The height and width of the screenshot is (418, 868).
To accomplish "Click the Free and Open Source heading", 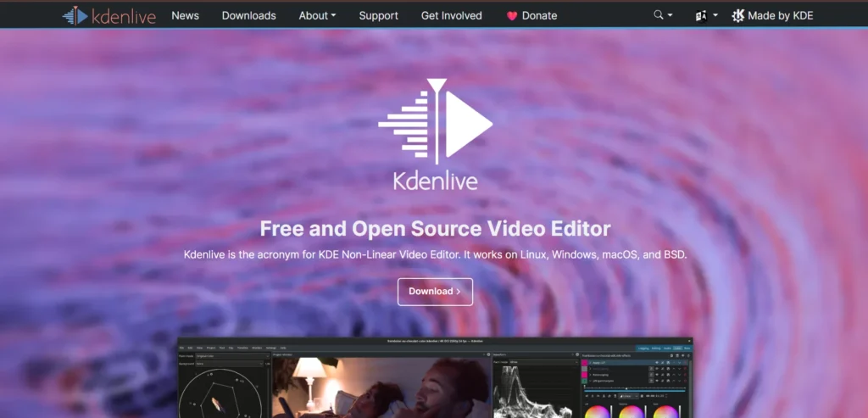I will 435,228.
